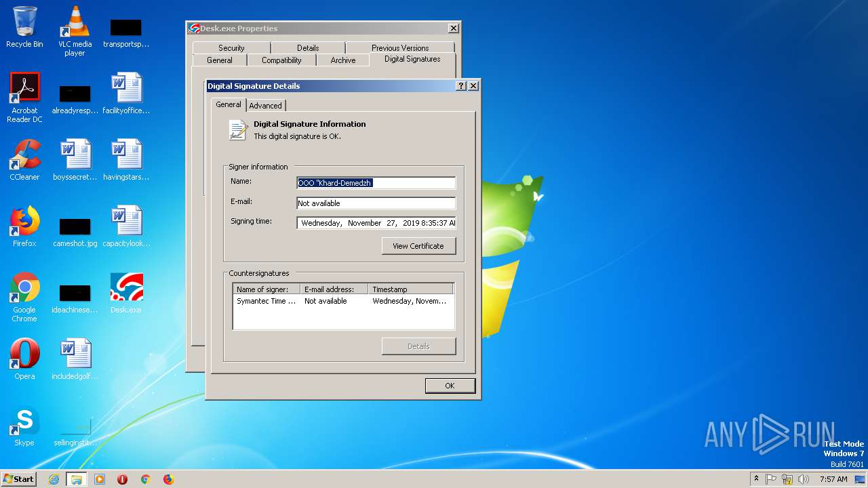This screenshot has width=868, height=488.
Task: Click OK in Digital Signature Details
Action: tap(450, 386)
